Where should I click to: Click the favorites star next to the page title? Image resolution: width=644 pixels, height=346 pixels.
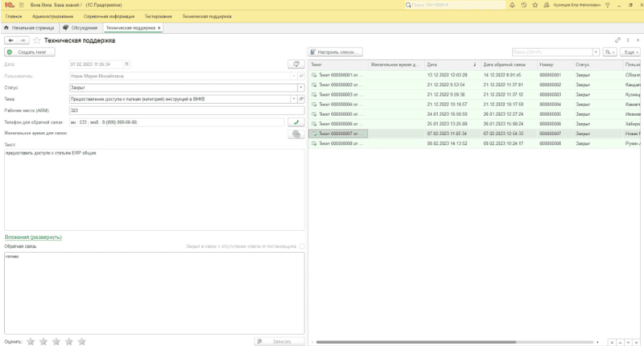coord(37,39)
